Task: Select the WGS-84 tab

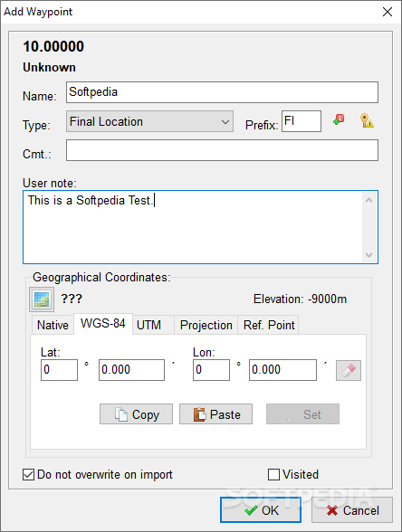Action: 103,324
